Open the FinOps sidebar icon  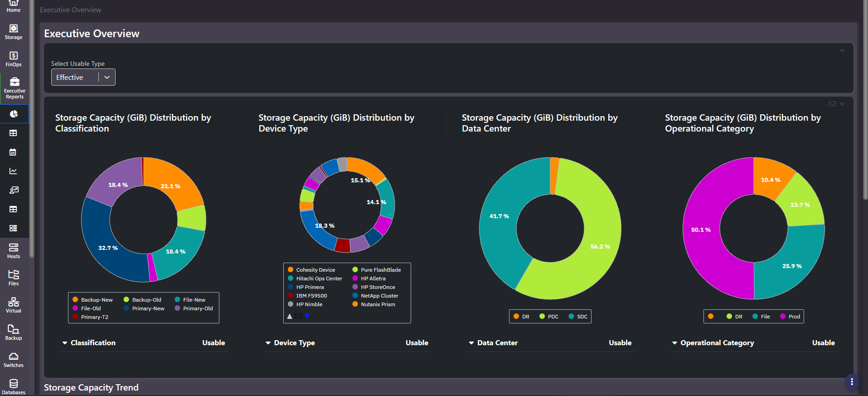click(14, 59)
